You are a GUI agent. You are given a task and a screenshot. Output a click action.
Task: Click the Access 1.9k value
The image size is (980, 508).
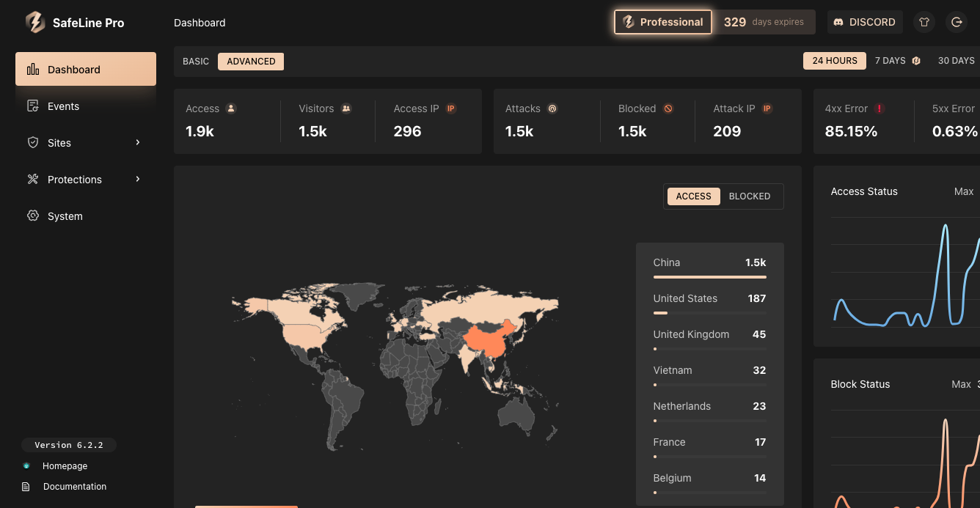coord(200,131)
